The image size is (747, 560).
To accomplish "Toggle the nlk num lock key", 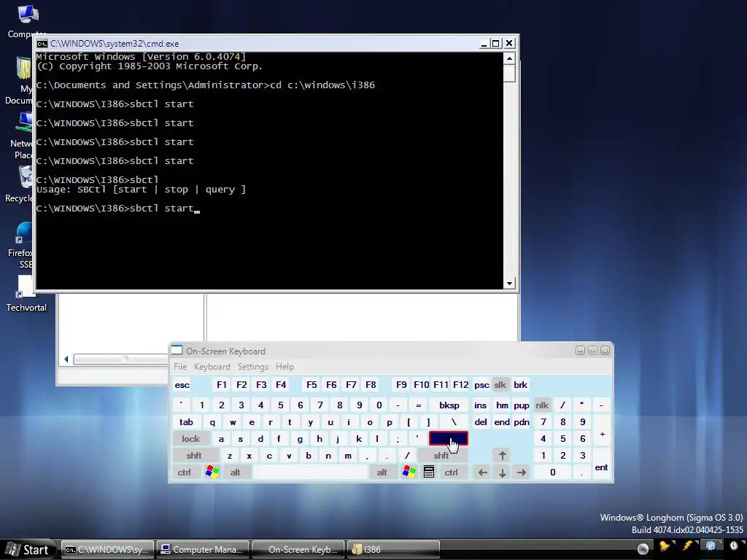I will pos(542,405).
